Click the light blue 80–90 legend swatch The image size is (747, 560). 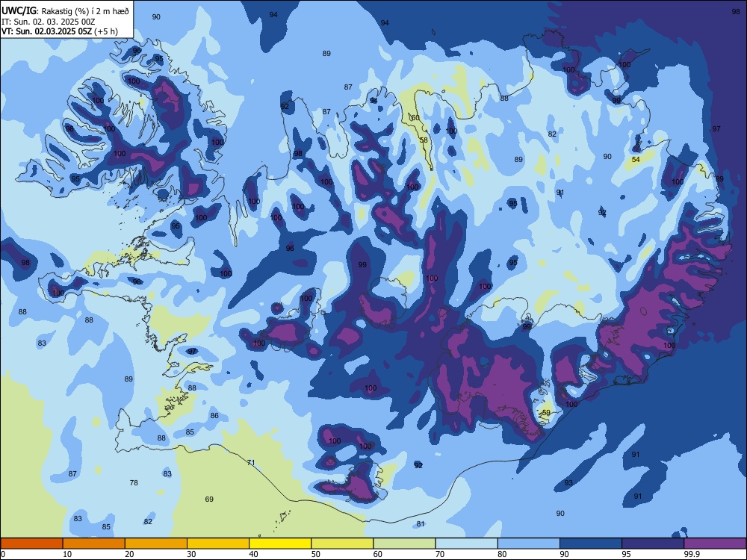[529, 544]
